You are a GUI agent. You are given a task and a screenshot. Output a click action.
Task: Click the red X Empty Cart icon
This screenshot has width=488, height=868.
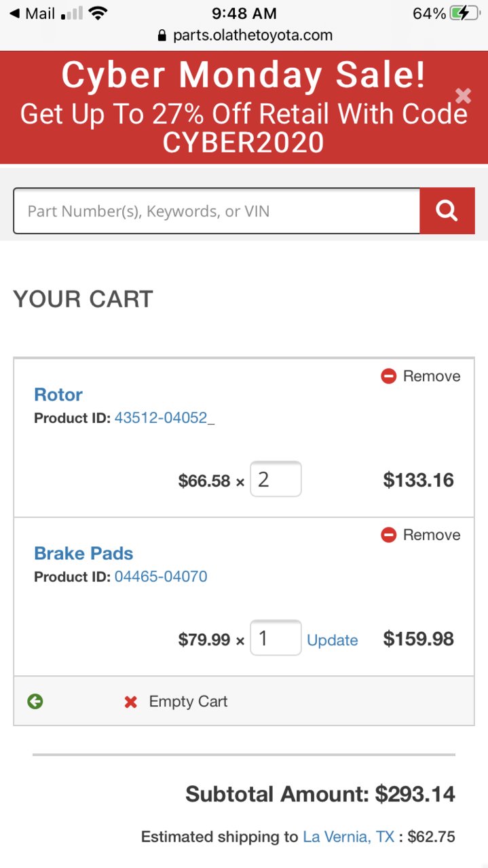pyautogui.click(x=131, y=702)
